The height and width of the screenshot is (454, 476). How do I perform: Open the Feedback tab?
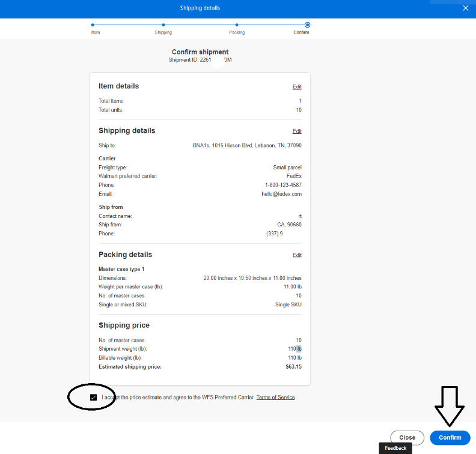(395, 448)
